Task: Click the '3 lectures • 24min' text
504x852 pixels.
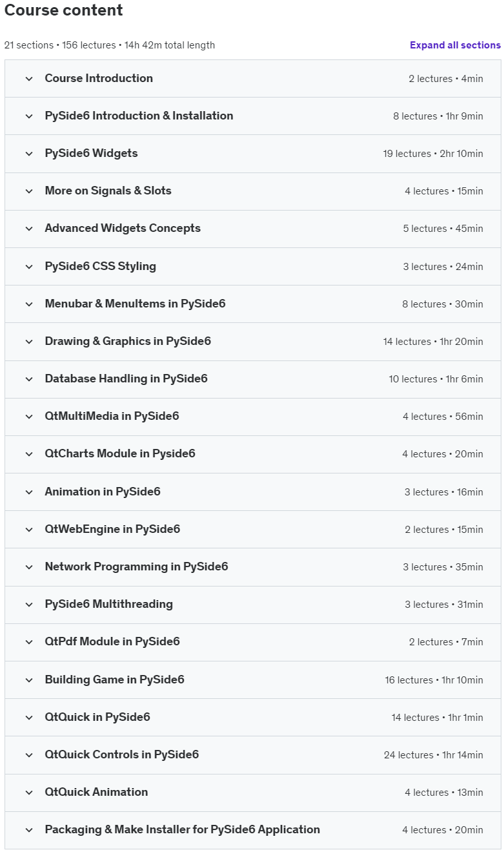Action: point(443,267)
